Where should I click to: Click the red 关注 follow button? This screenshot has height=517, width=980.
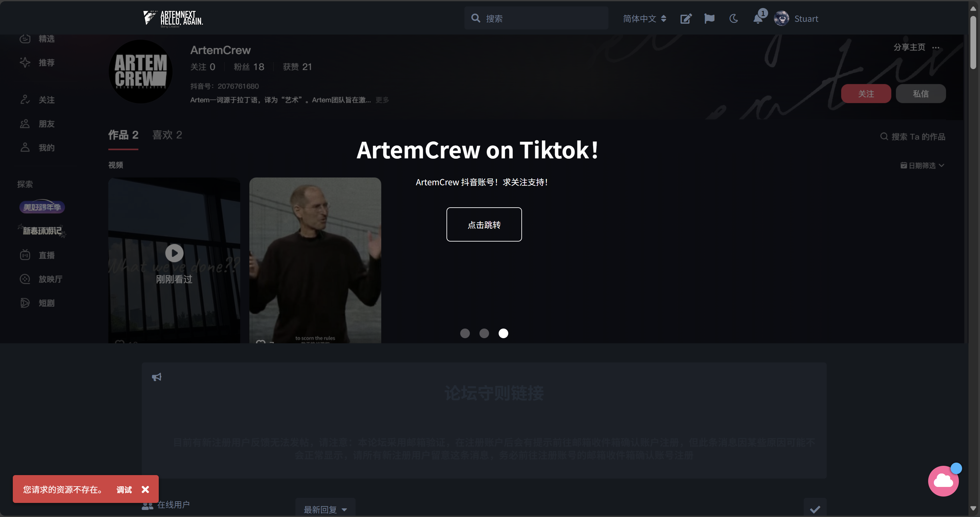tap(866, 93)
